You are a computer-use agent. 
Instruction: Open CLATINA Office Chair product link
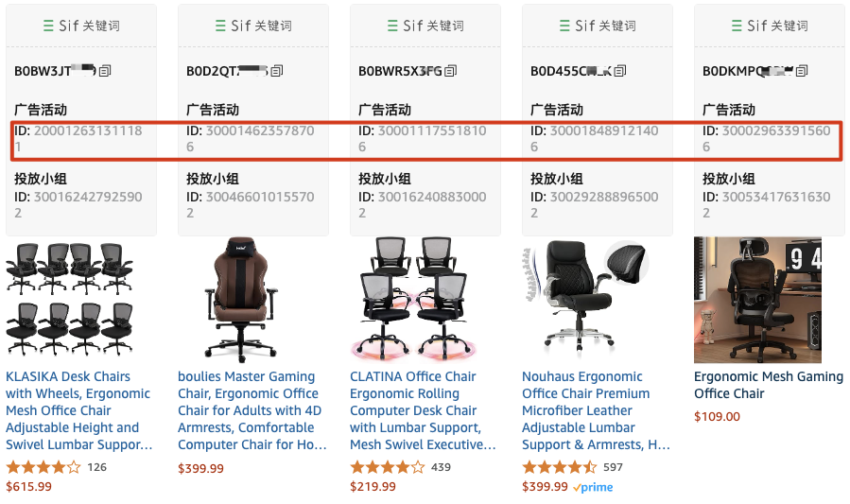[423, 410]
